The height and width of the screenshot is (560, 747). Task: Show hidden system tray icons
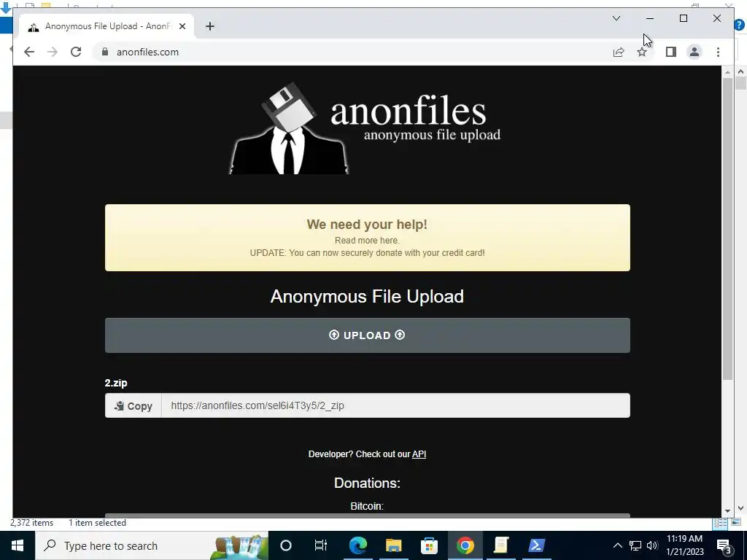pos(617,545)
